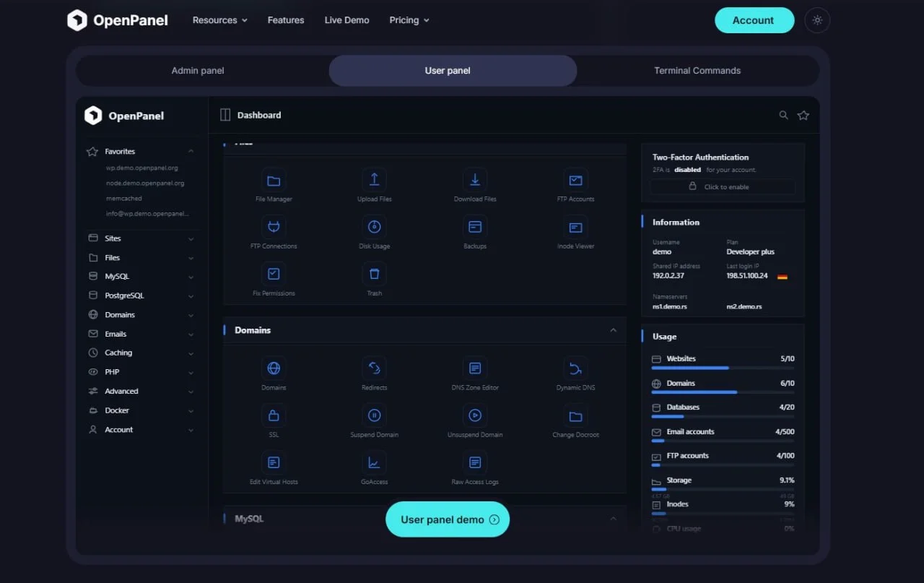This screenshot has width=924, height=583.
Task: Open the Pricing dropdown in top navigation
Action: click(x=409, y=20)
